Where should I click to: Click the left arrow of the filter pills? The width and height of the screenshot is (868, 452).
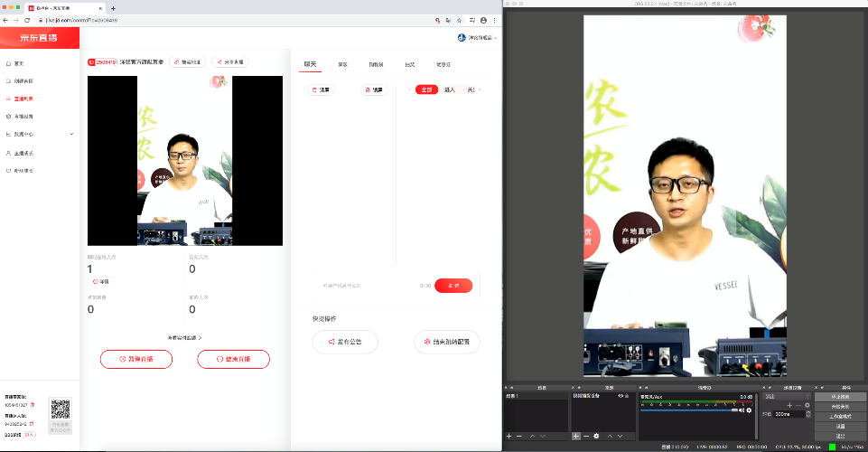coord(410,89)
